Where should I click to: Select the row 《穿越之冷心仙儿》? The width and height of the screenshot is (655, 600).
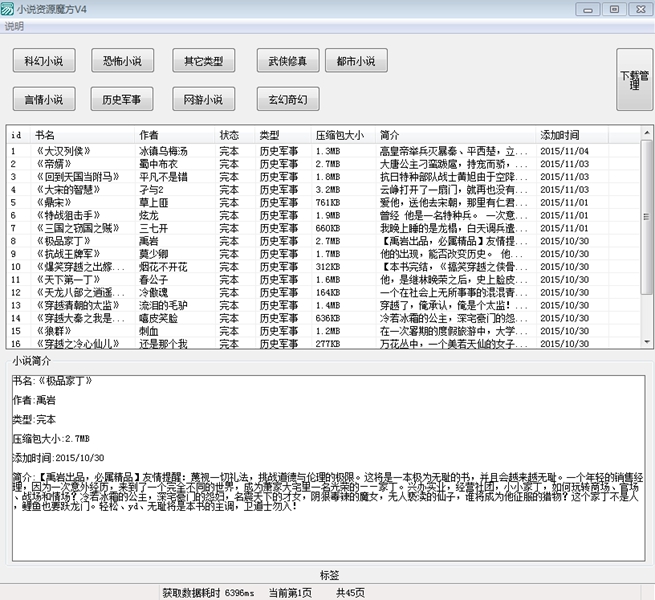pos(323,343)
